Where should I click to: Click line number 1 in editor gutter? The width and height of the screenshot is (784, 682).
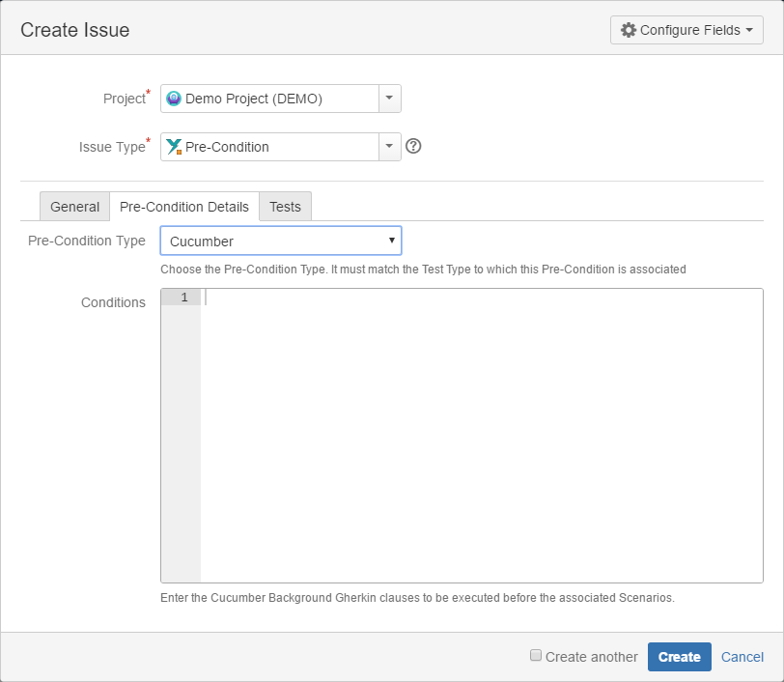pos(184,298)
